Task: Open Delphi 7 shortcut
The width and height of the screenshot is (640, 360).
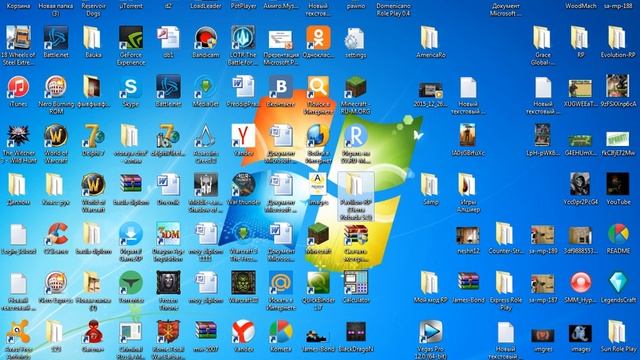Action: click(93, 137)
